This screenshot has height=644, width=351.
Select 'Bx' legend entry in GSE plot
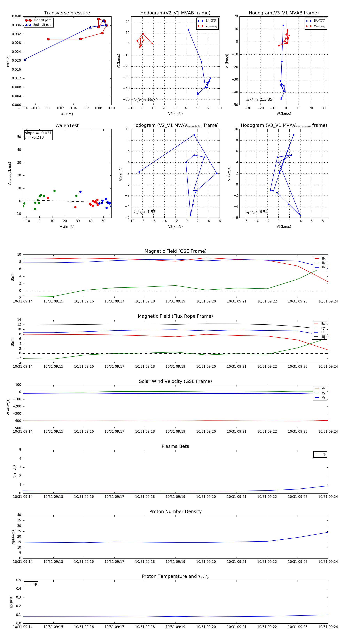320,259
